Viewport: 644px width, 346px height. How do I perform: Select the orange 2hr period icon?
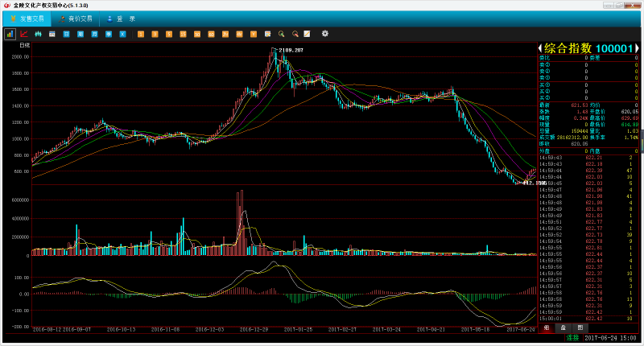225,34
